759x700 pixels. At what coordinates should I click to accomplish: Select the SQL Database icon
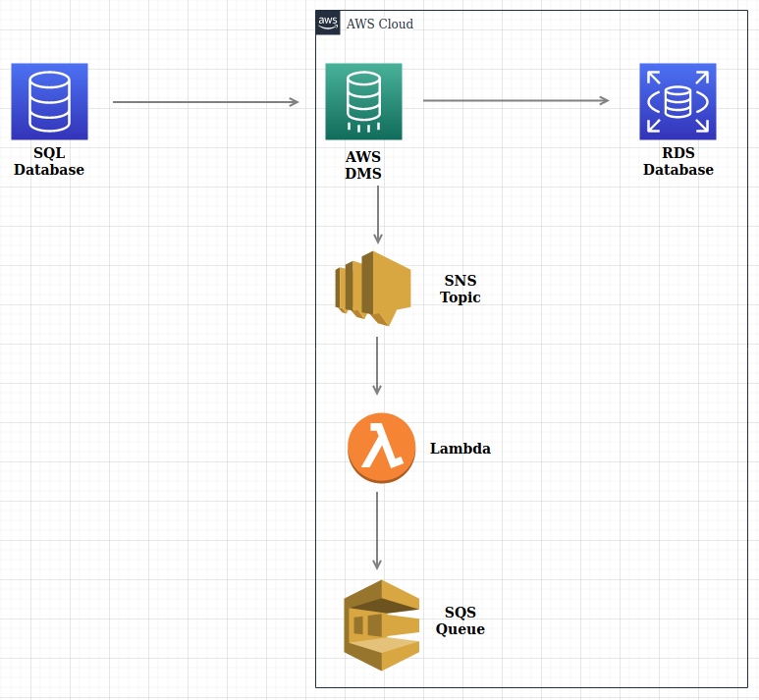pyautogui.click(x=49, y=101)
